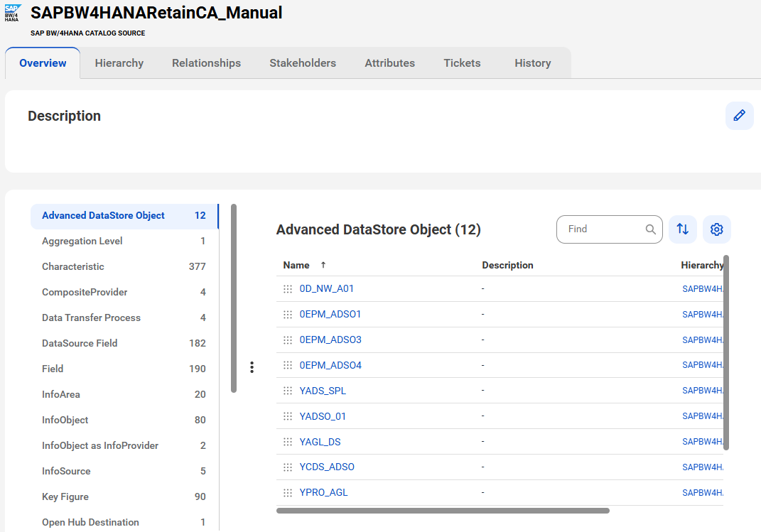Open the Relationships tab
The image size is (761, 532).
click(206, 63)
